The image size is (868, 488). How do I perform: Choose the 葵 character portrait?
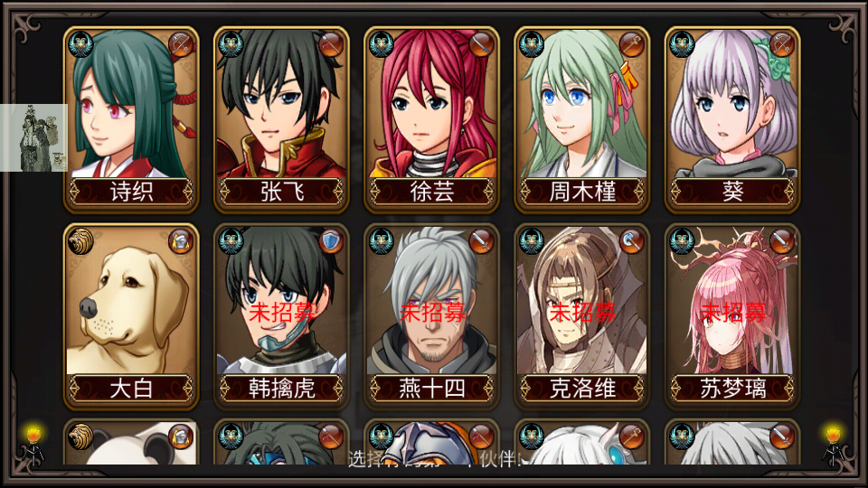pyautogui.click(x=732, y=119)
